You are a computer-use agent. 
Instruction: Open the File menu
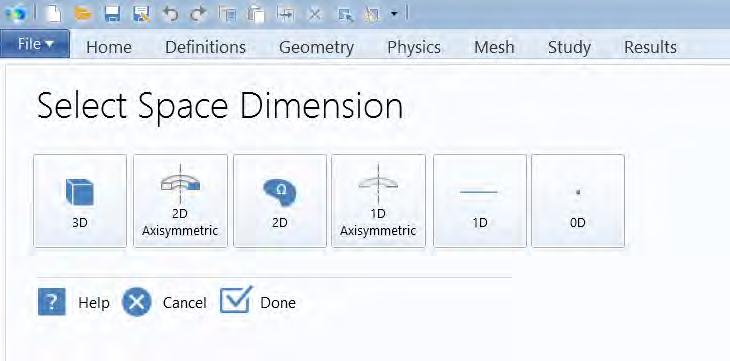35,44
